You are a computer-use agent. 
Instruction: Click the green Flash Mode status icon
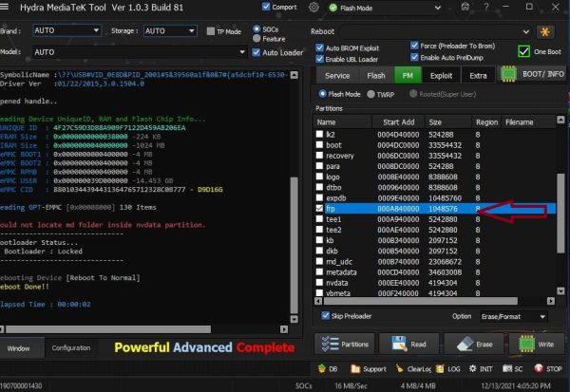pyautogui.click(x=332, y=8)
